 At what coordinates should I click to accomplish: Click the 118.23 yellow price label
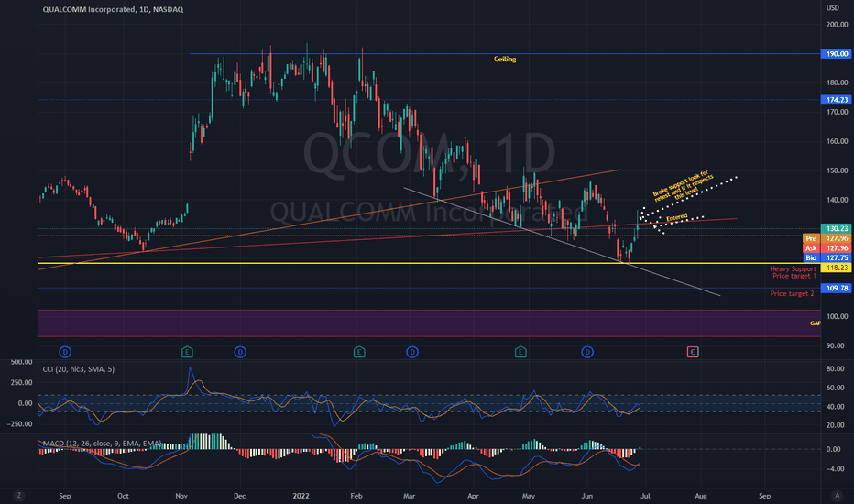coord(836,268)
